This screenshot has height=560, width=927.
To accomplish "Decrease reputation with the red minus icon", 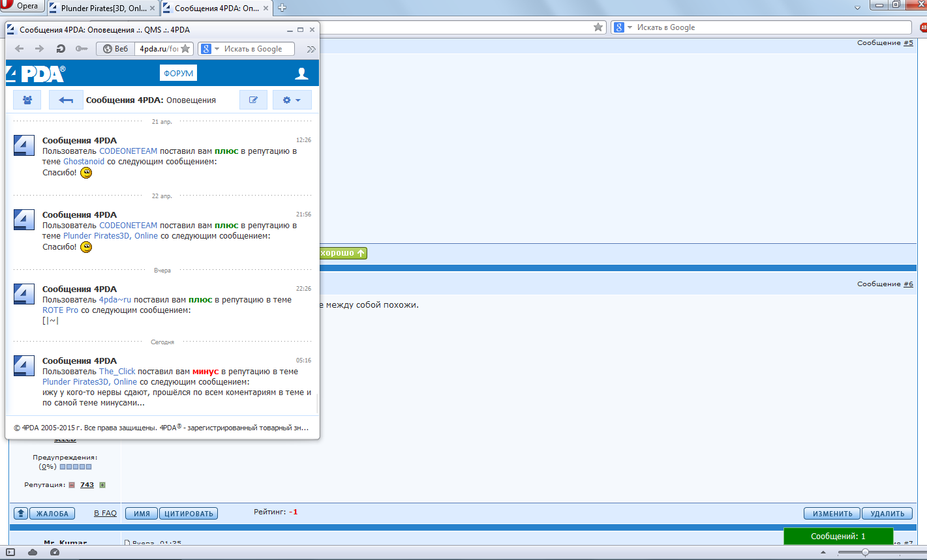I will tap(72, 485).
